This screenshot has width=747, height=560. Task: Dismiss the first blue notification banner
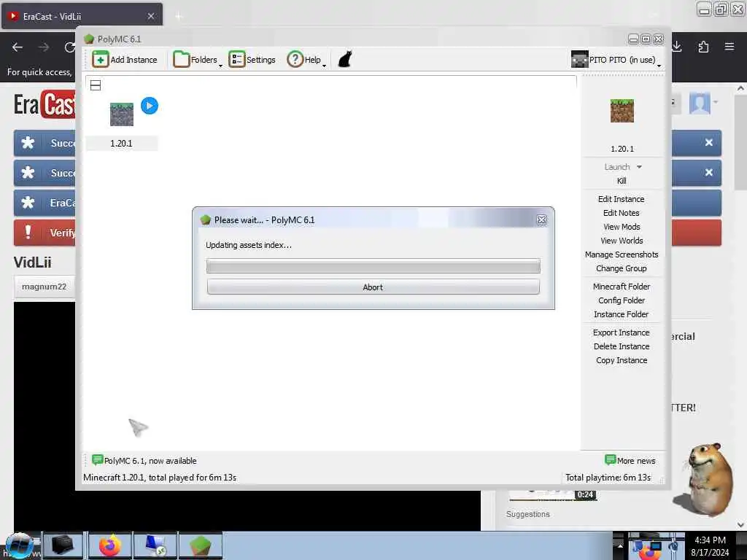(x=709, y=142)
